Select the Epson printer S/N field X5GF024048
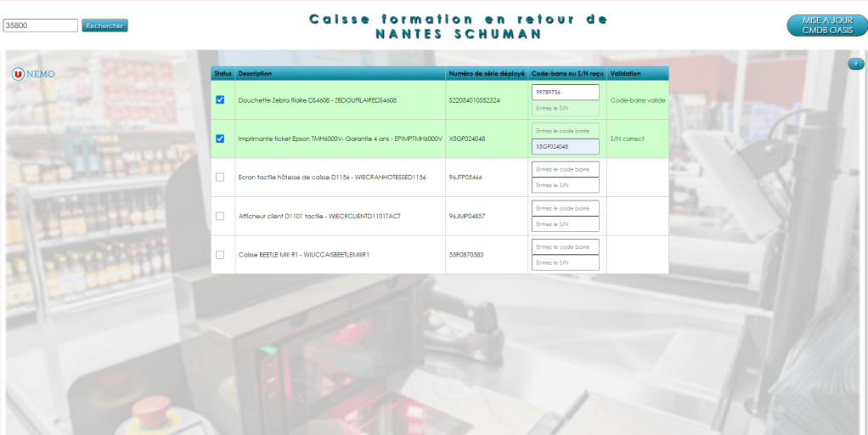This screenshot has width=868, height=435. pos(565,147)
